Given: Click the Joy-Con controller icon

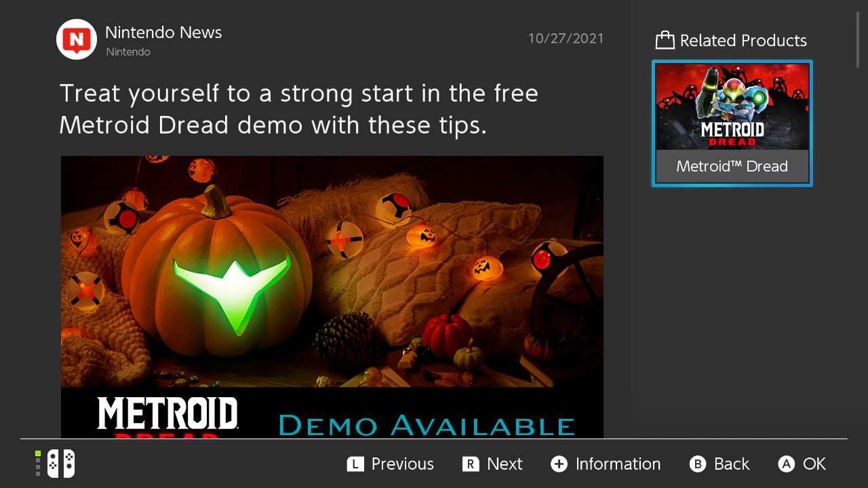Looking at the screenshot, I should click(x=61, y=464).
